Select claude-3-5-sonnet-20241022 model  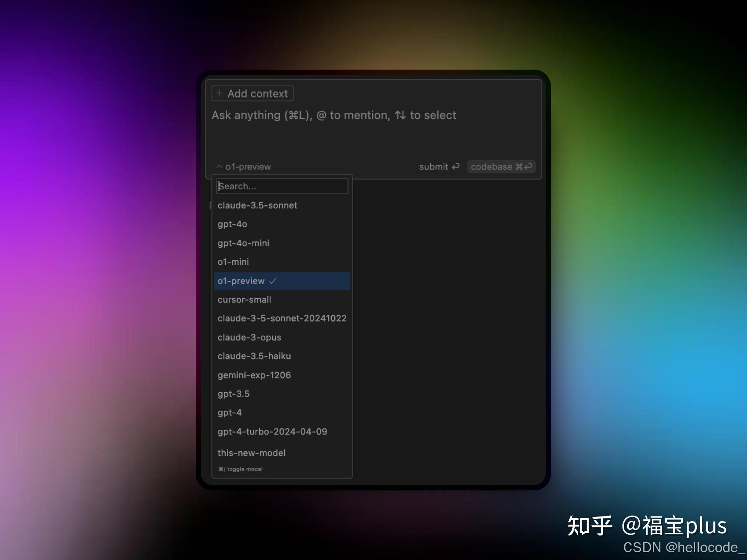pyautogui.click(x=282, y=318)
